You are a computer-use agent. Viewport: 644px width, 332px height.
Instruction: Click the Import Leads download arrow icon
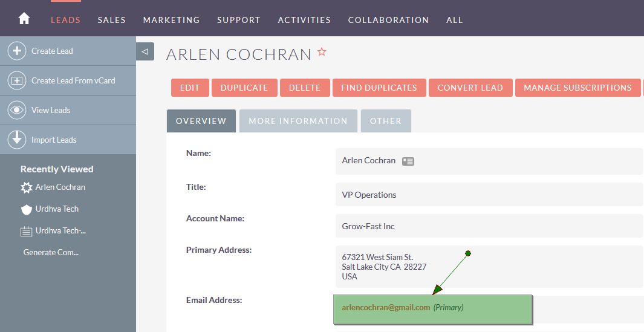point(17,140)
